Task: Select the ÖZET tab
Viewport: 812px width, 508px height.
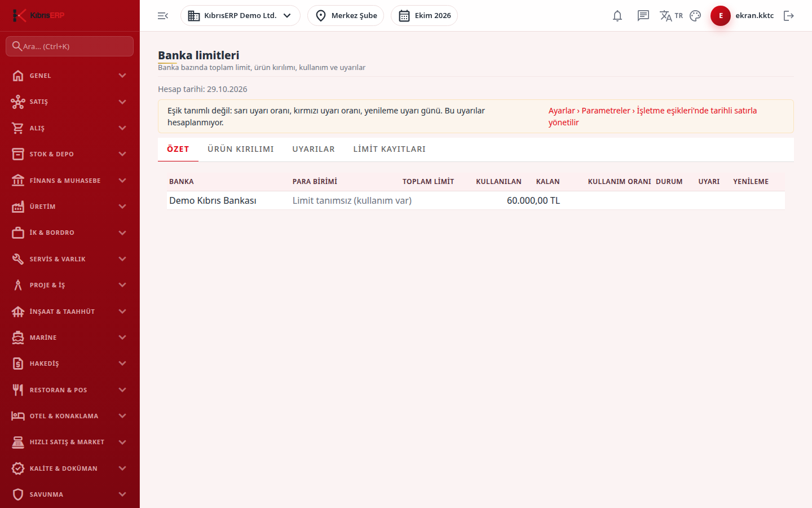Action: coord(178,149)
